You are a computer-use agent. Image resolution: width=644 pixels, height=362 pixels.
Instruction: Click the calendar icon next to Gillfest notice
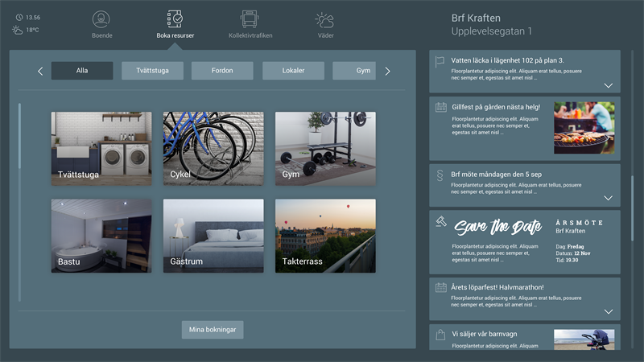pyautogui.click(x=440, y=107)
